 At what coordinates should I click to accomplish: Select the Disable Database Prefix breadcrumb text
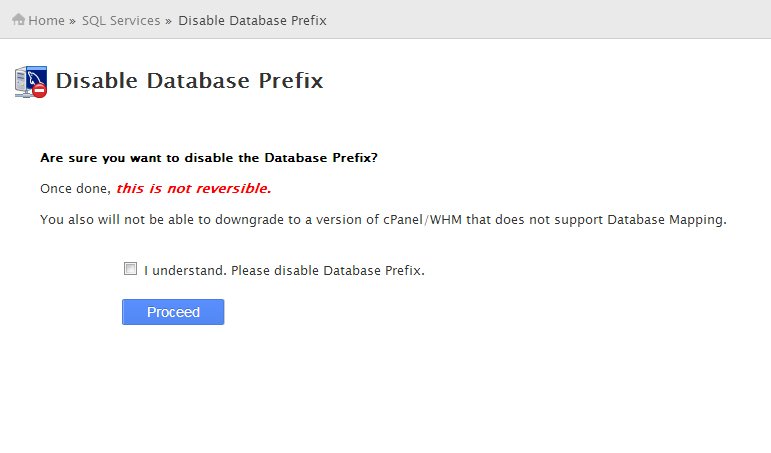(252, 20)
